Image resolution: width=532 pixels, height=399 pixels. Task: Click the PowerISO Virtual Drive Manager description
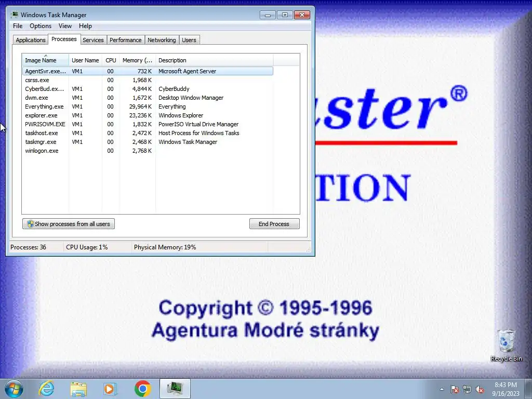198,124
